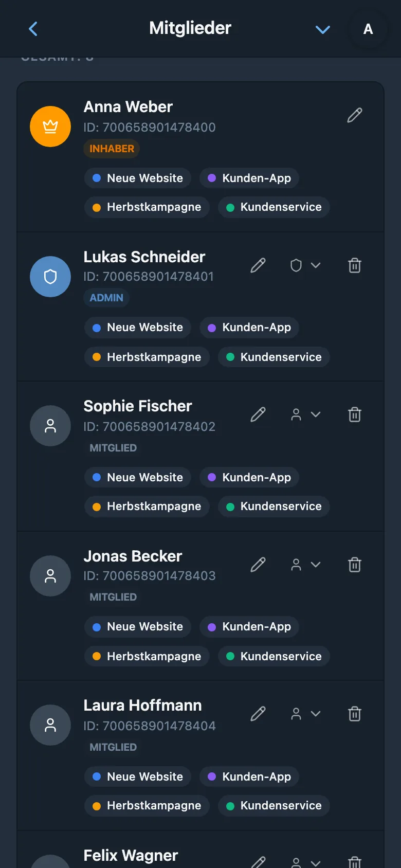401x868 pixels.
Task: Edit Laura Hoffmann's member details
Action: (x=258, y=714)
